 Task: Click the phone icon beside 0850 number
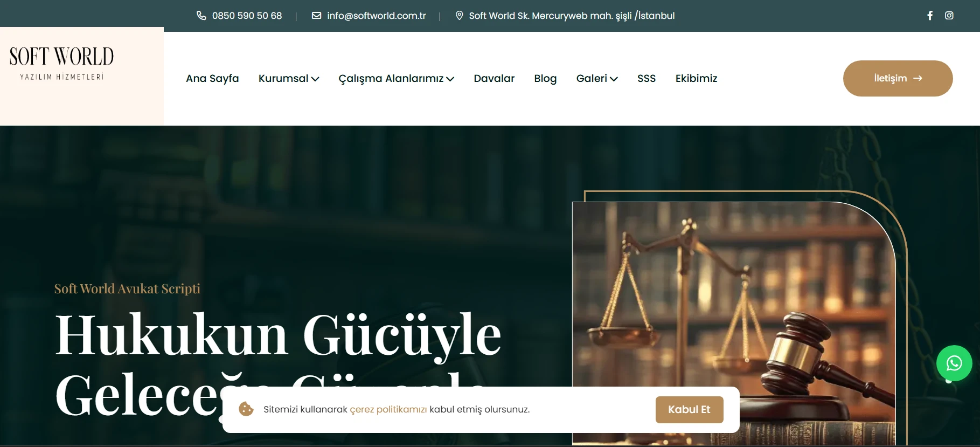201,16
